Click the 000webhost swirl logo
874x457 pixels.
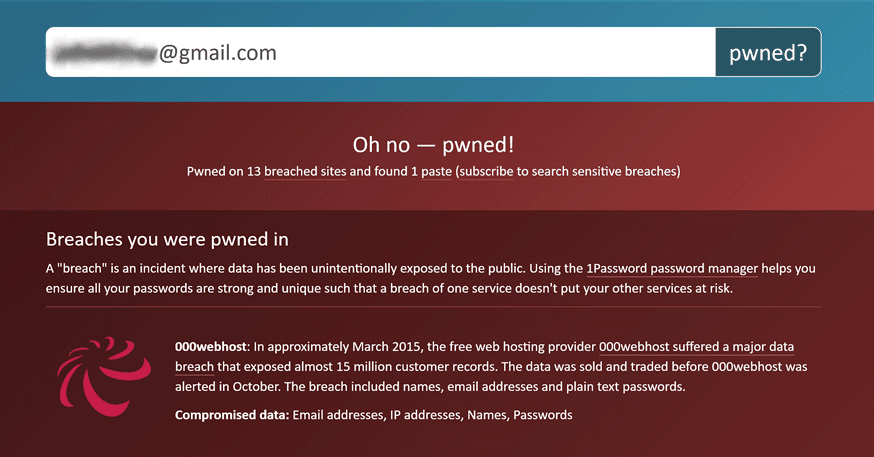click(x=104, y=376)
